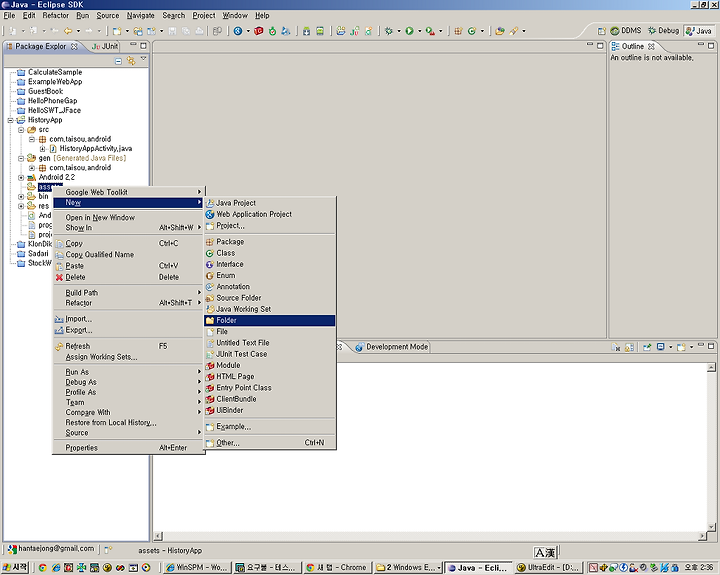Click the UltraEdit taskbar button
Screen dimensions: 720x575
tap(549, 568)
